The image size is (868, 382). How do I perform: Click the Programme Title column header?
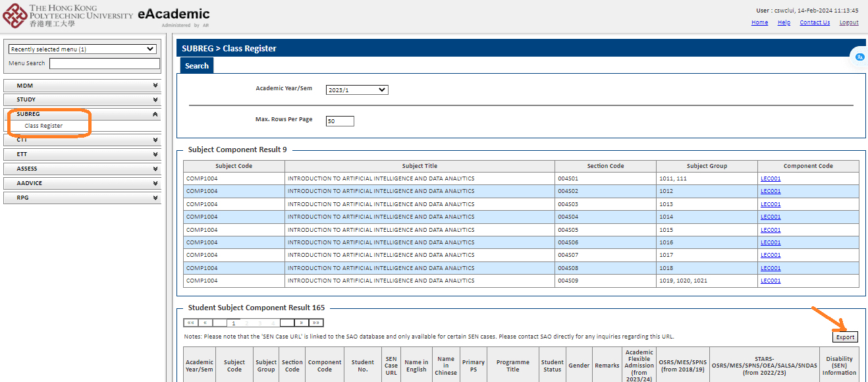(513, 366)
